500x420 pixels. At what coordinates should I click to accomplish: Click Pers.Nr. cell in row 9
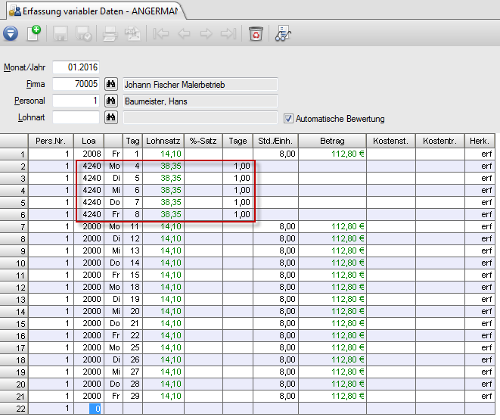pos(51,251)
